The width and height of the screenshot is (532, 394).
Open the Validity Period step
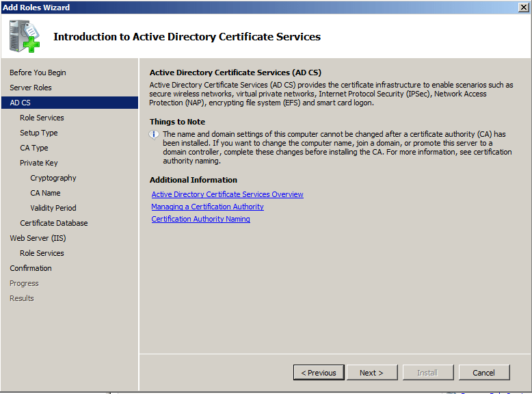pyautogui.click(x=53, y=208)
